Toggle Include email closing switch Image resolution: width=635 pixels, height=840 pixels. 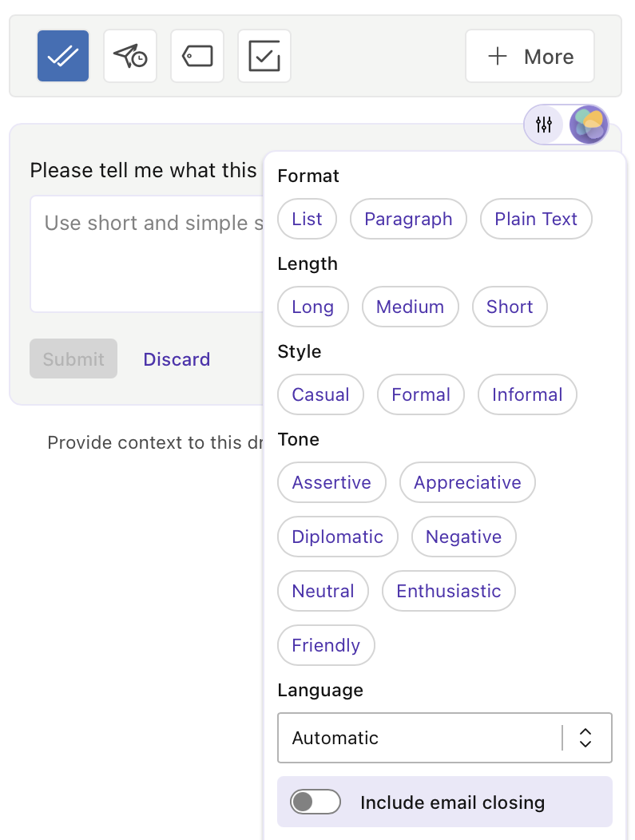(315, 802)
